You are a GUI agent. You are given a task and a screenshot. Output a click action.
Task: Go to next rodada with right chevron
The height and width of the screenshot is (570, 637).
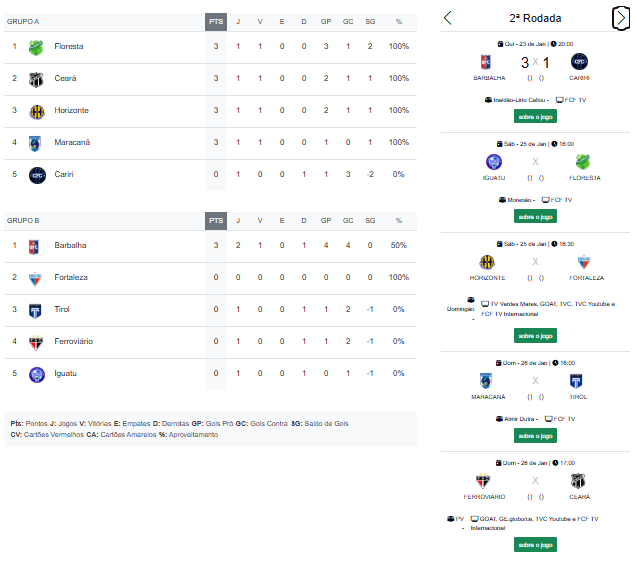[x=621, y=18]
